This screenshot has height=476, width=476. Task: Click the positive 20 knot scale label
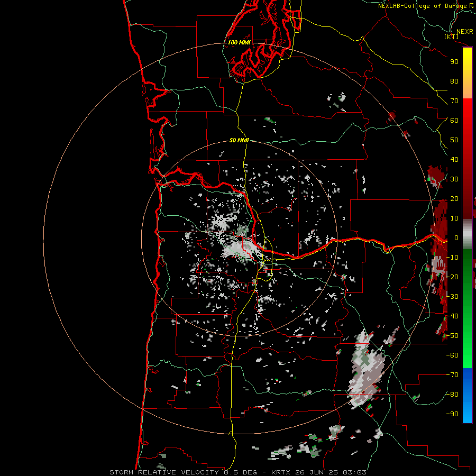(454, 199)
